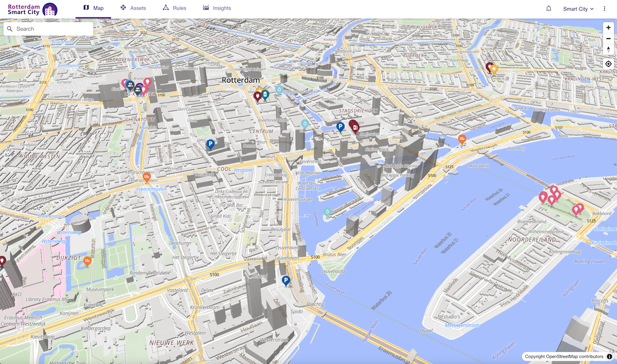Zoom in with the plus button
The width and height of the screenshot is (617, 364).
coord(608,27)
